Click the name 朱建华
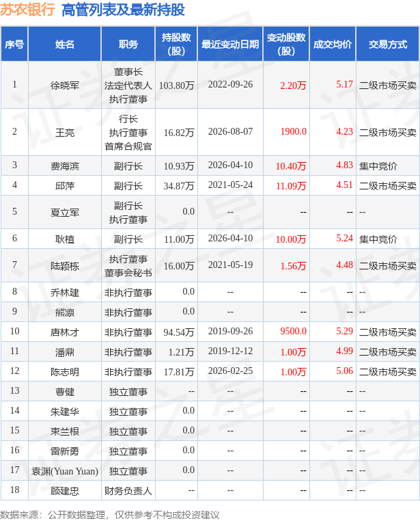420x521 pixels. (65, 412)
